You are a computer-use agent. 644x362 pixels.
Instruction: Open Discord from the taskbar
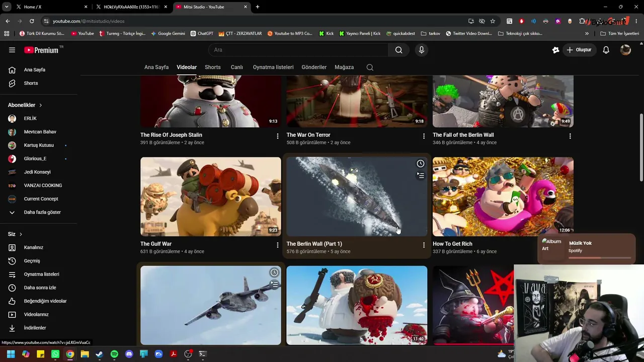[129, 354]
